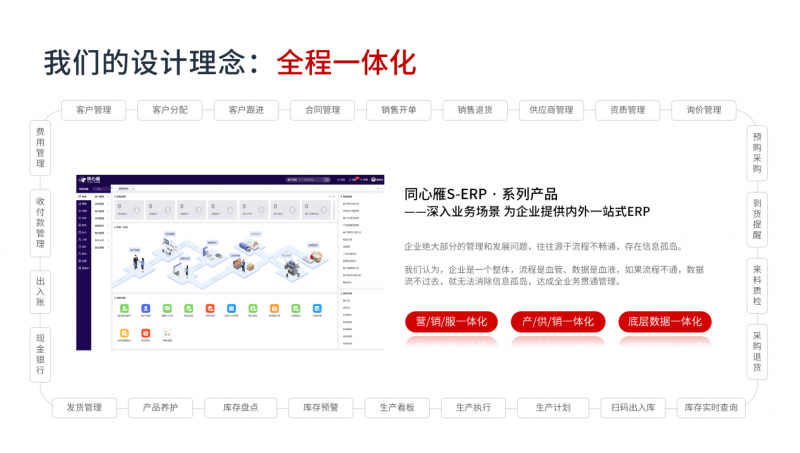Click the user avatar in ERP header

(x=373, y=180)
